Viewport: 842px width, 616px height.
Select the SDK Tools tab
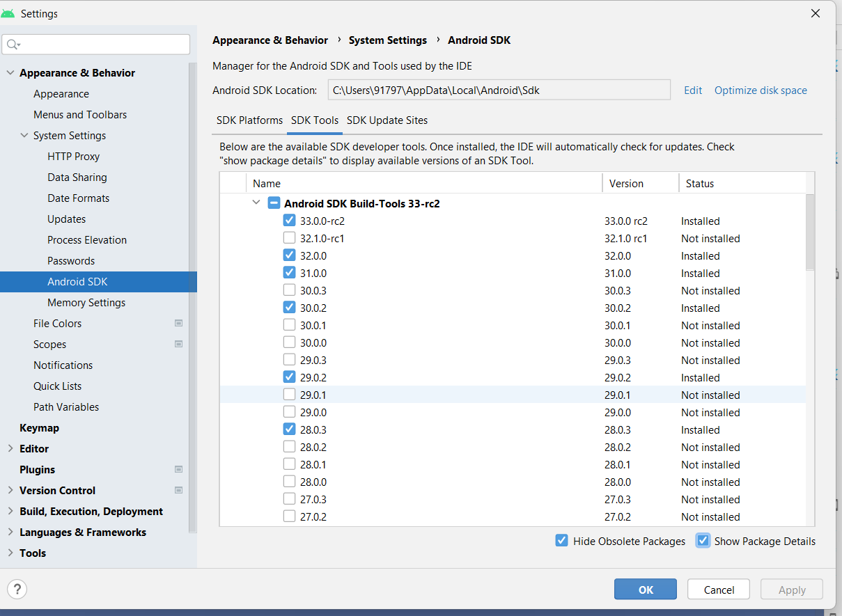coord(315,120)
